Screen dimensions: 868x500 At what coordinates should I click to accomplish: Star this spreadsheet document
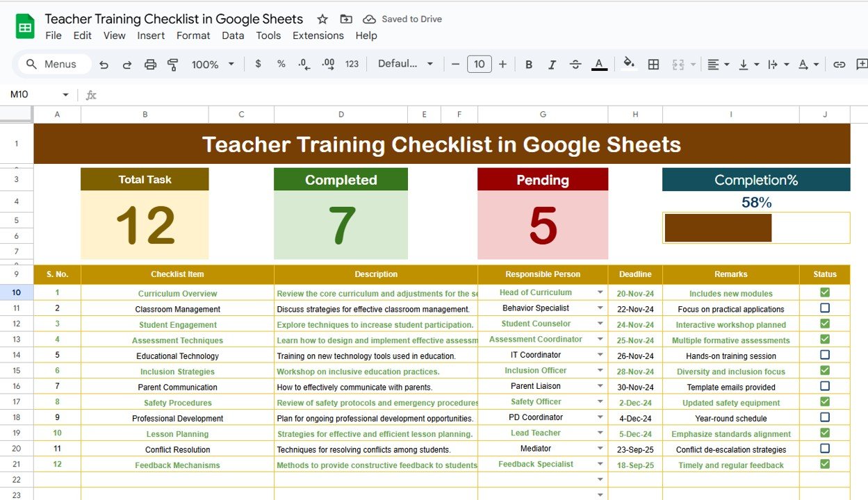click(322, 19)
